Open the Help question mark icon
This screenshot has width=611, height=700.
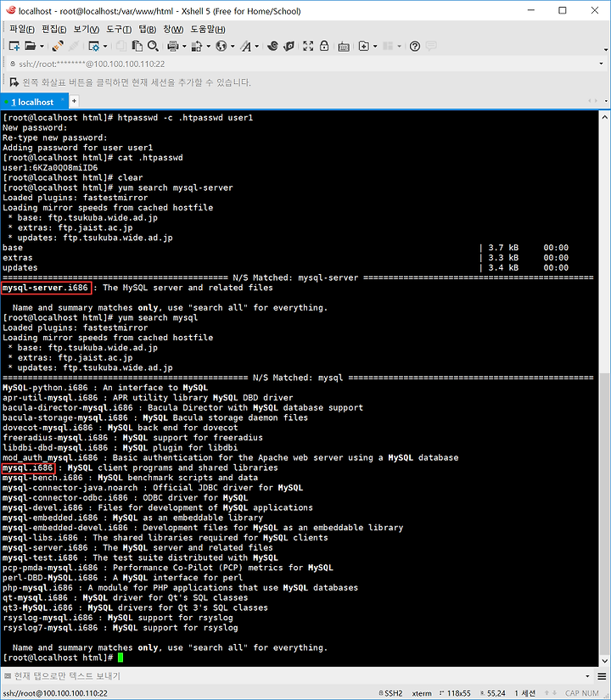(x=415, y=46)
